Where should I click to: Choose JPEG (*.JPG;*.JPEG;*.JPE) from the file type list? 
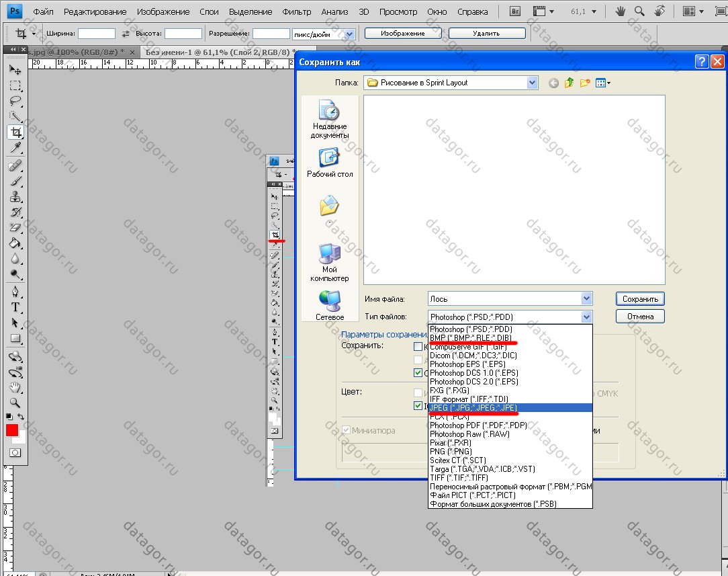tap(510, 408)
